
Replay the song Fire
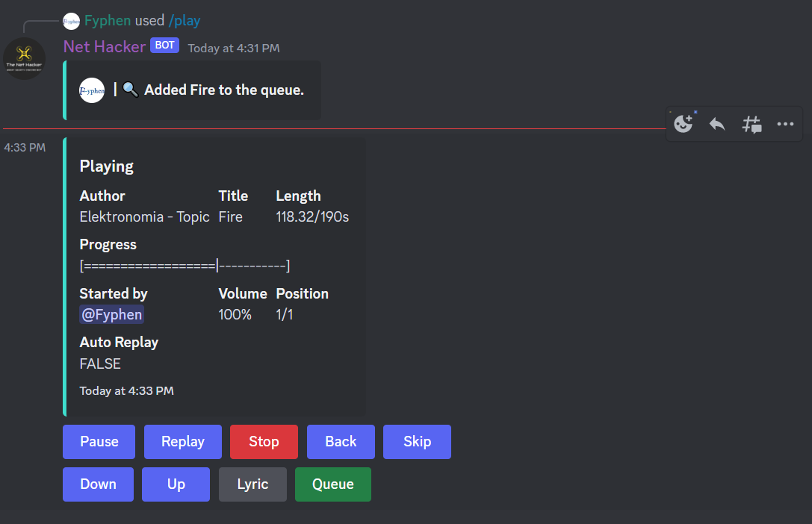182,441
